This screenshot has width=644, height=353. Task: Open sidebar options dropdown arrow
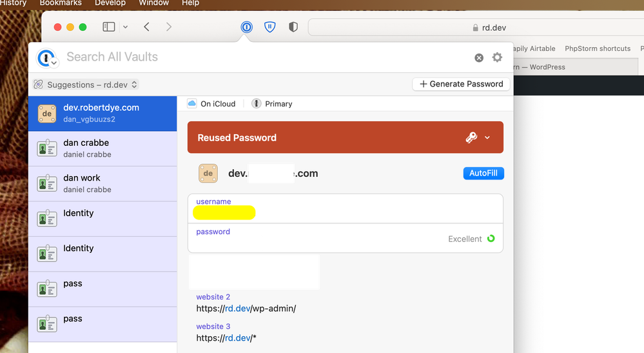(125, 27)
